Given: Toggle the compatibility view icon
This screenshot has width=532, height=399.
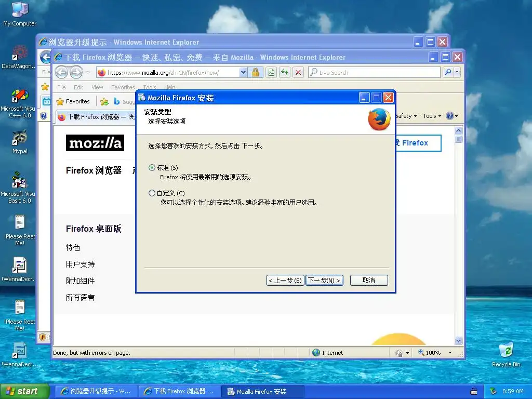Looking at the screenshot, I should click(x=271, y=72).
